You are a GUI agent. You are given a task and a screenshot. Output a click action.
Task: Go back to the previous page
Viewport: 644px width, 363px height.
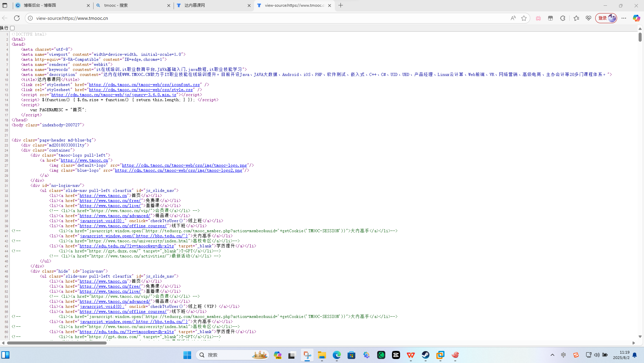pos(5,18)
